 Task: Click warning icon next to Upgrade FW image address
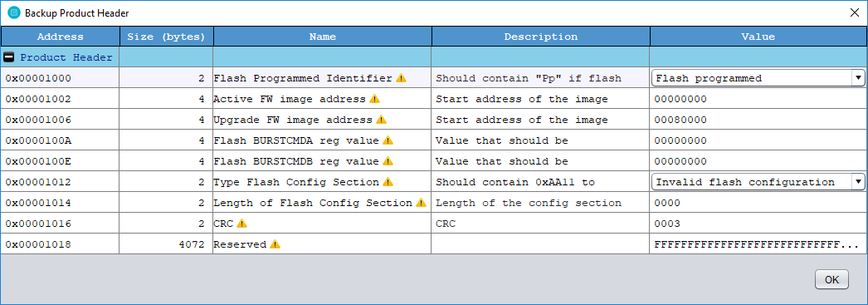click(x=381, y=120)
